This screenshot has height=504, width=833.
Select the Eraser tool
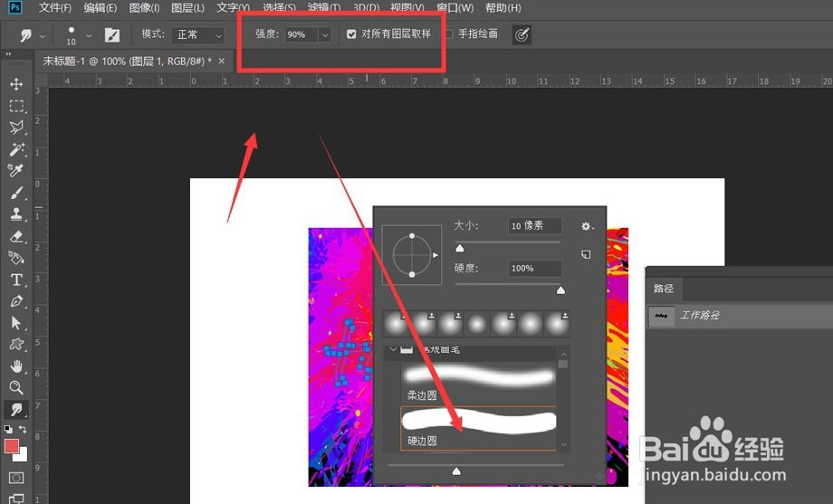(16, 236)
